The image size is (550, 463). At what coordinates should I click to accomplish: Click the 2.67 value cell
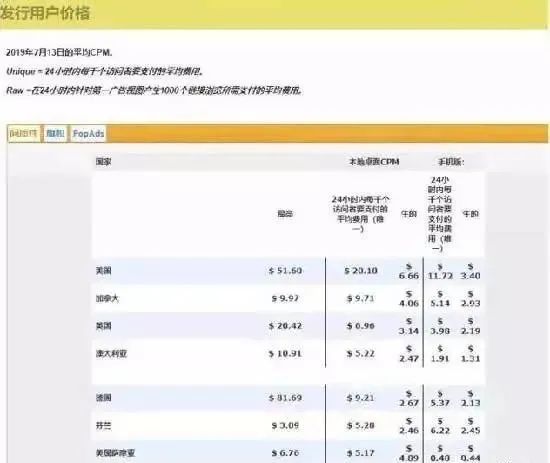coord(409,398)
